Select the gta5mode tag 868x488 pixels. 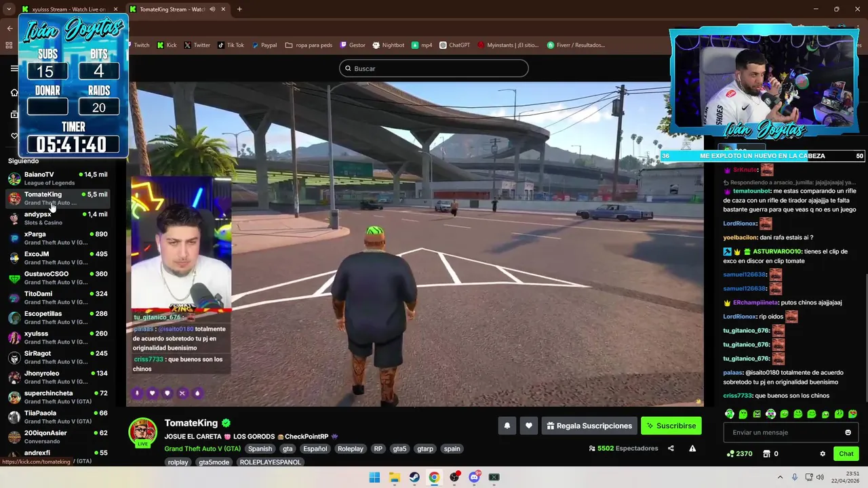click(x=214, y=462)
